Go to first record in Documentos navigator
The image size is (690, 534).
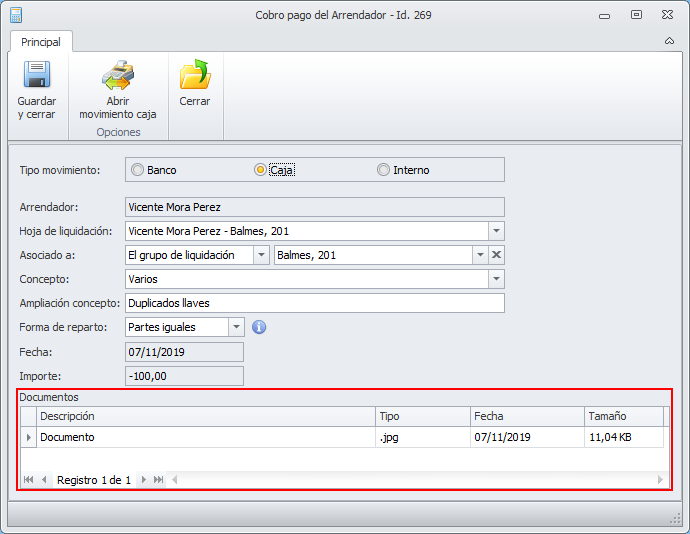[29, 479]
